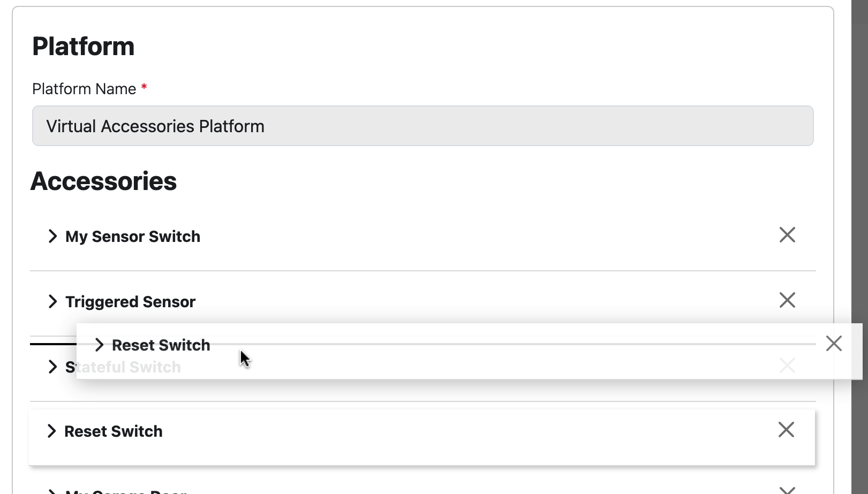Screen dimensions: 868x494
Task: Remove the faded Stateful Switch accessory
Action: 787,366
